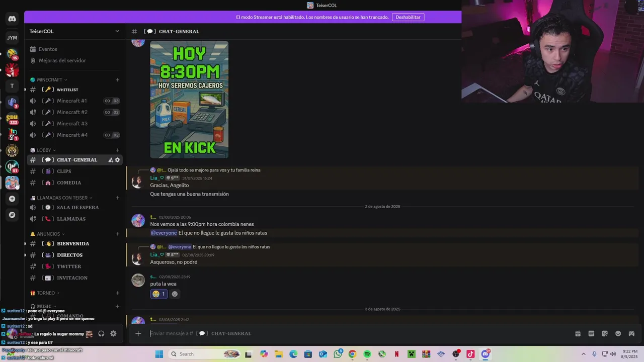The image size is (644, 362).
Task: Open the GIF picker
Action: (x=591, y=333)
